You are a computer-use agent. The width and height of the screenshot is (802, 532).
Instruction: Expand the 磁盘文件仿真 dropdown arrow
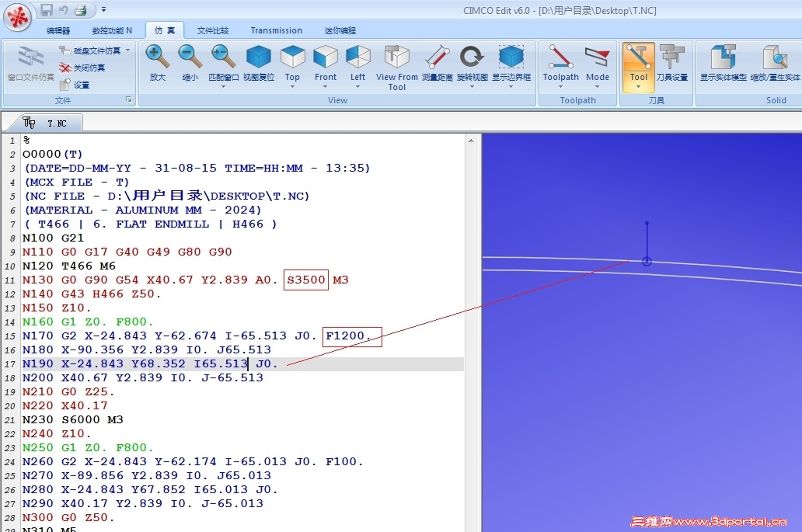click(x=128, y=50)
